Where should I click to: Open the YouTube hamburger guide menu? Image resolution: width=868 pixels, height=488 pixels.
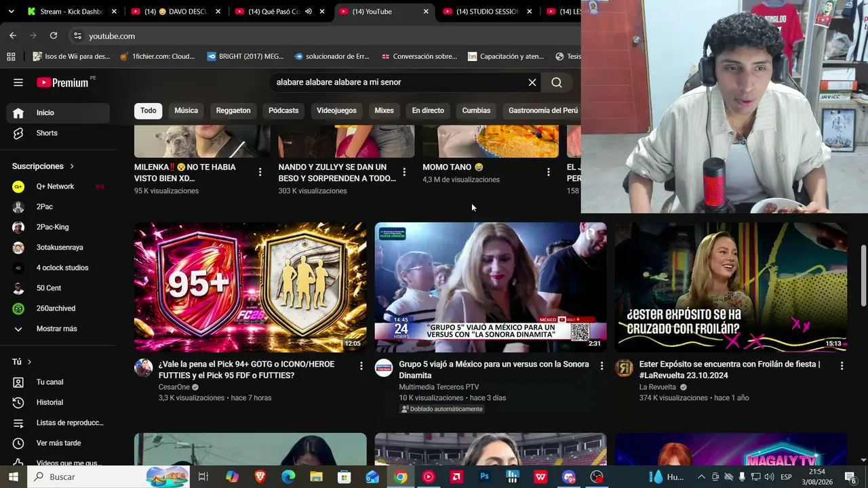pos(18,83)
